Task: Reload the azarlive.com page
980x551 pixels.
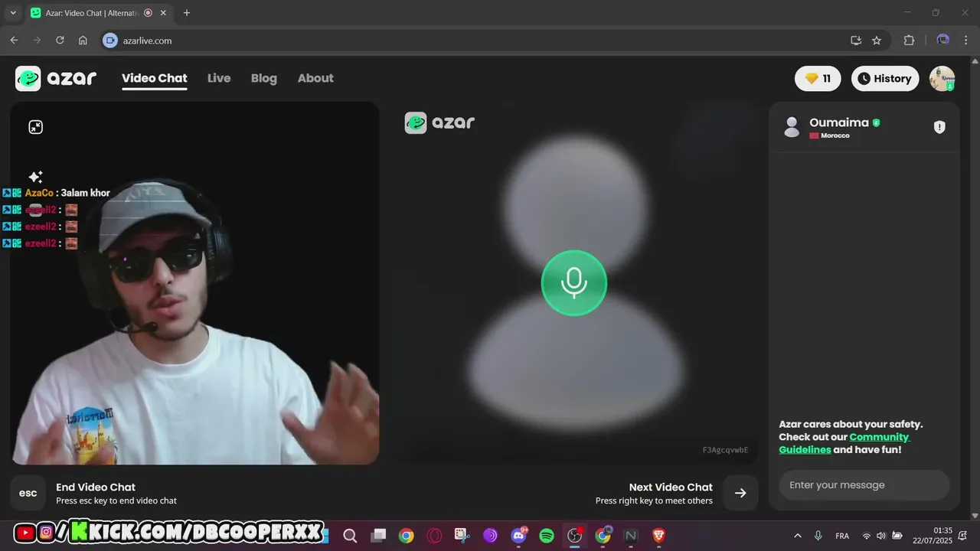Action: tap(60, 41)
